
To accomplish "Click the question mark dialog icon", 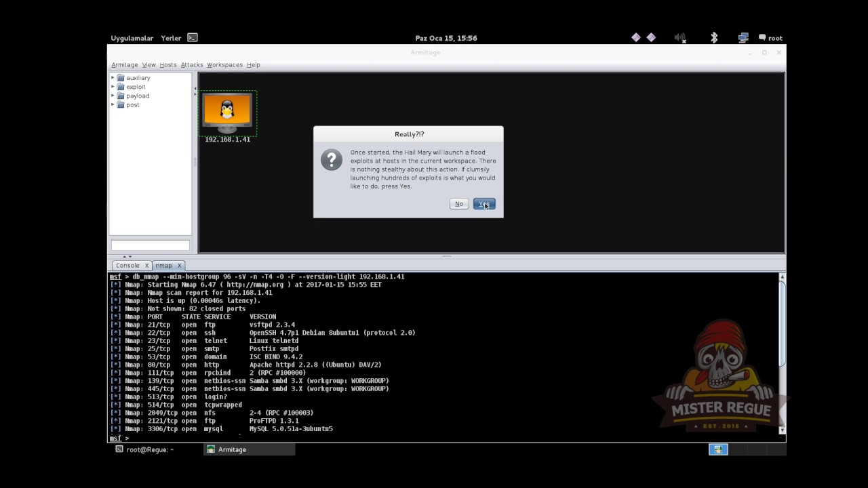I will pos(332,160).
